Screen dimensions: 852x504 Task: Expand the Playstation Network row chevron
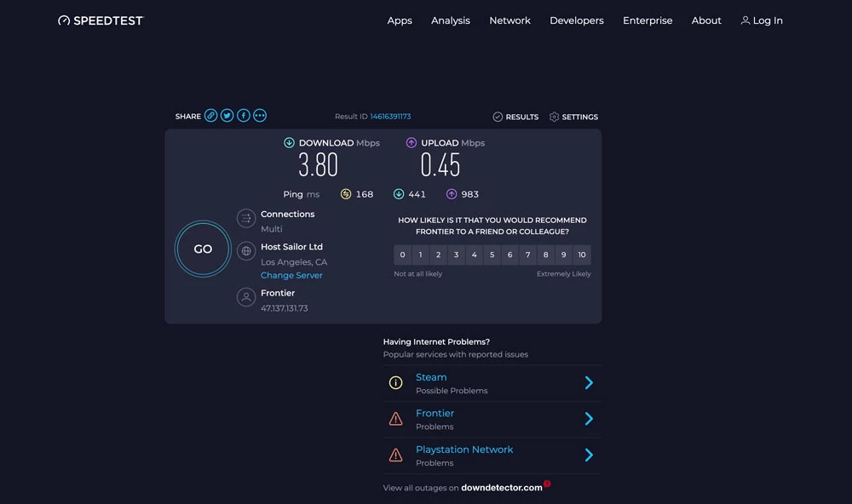coord(589,455)
